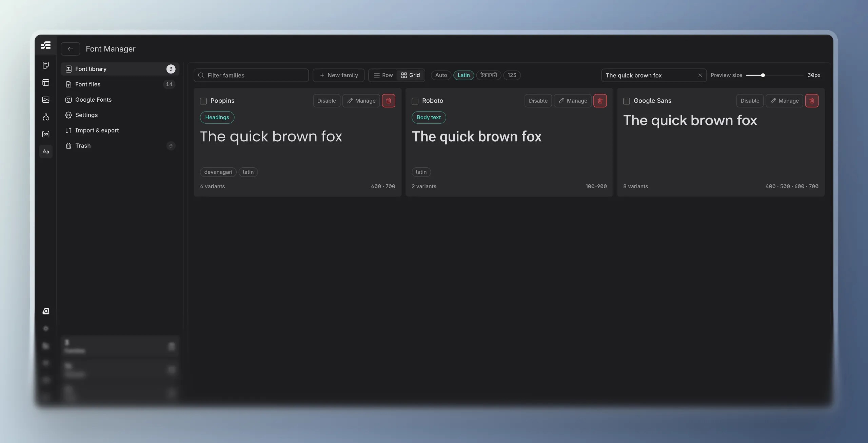Disable the Roboto family

538,101
